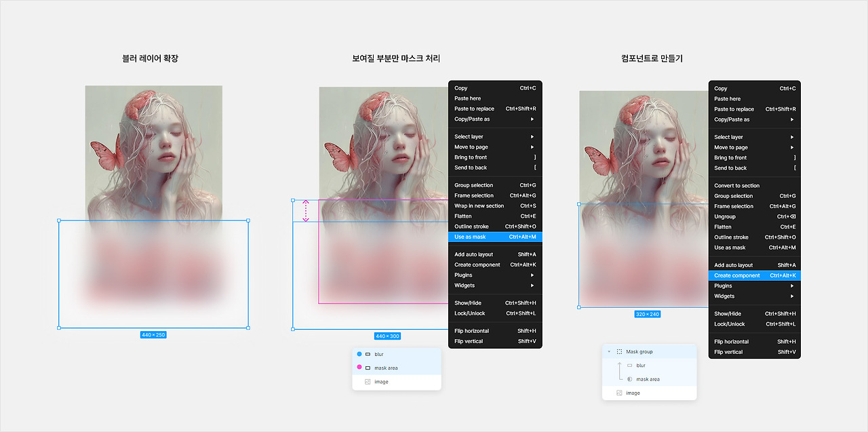
Task: Click the rectangle icon beside the pink-dot mask area layer
Action: pos(368,368)
